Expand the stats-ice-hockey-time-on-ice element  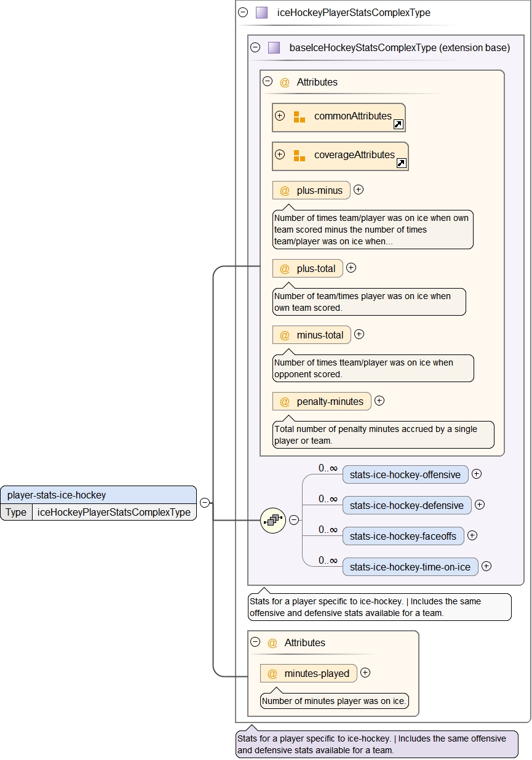point(486,566)
